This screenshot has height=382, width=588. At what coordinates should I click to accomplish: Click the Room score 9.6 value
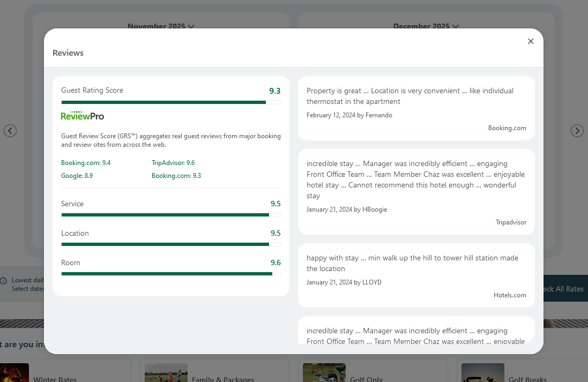pyautogui.click(x=276, y=263)
